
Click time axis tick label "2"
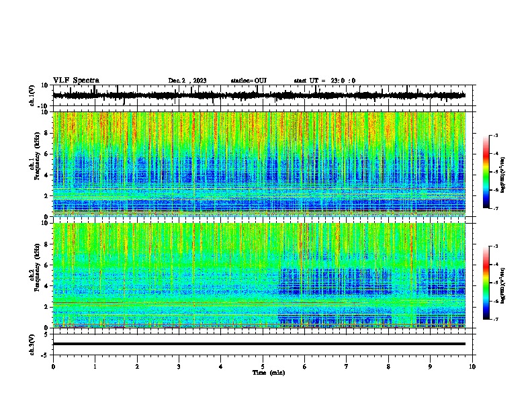tap(137, 367)
